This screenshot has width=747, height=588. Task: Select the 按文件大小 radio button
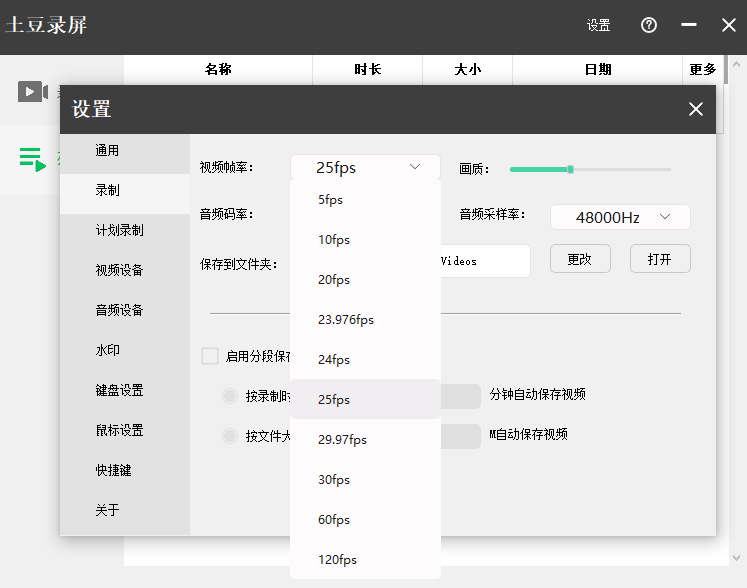tap(229, 436)
